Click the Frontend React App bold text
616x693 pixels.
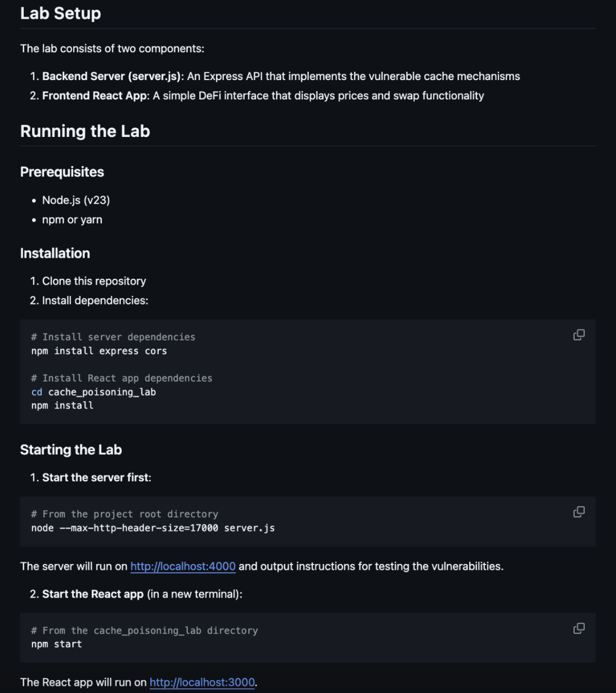(94, 96)
